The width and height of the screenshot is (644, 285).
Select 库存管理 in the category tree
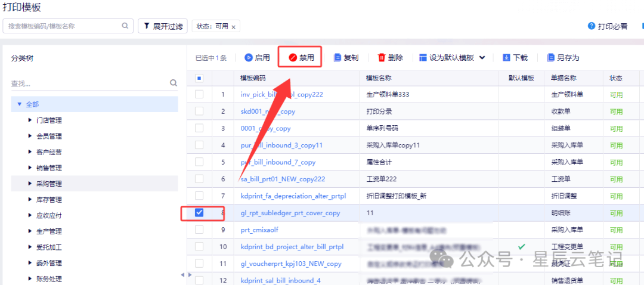point(49,200)
